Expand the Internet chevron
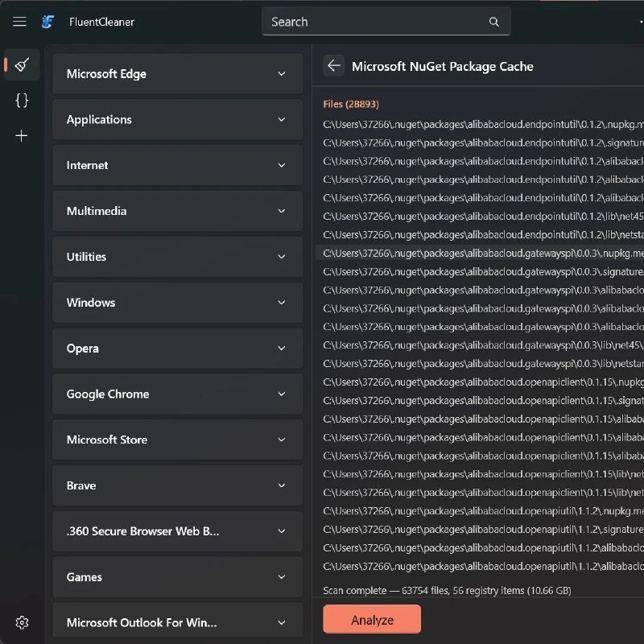 (x=281, y=165)
